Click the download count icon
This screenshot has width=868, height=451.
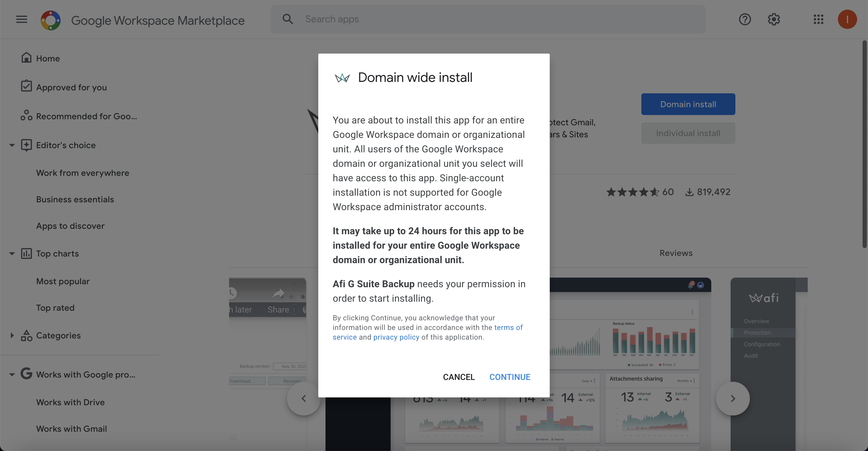689,192
